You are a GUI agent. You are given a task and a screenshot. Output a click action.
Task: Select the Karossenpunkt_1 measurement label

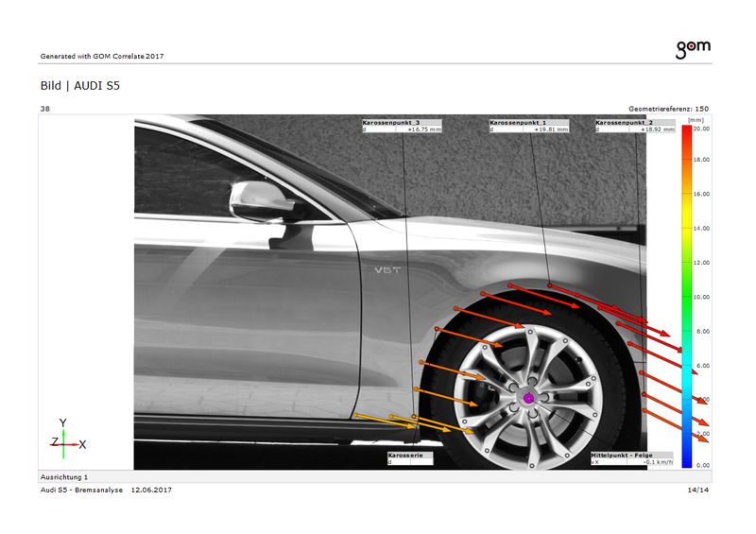coord(519,123)
